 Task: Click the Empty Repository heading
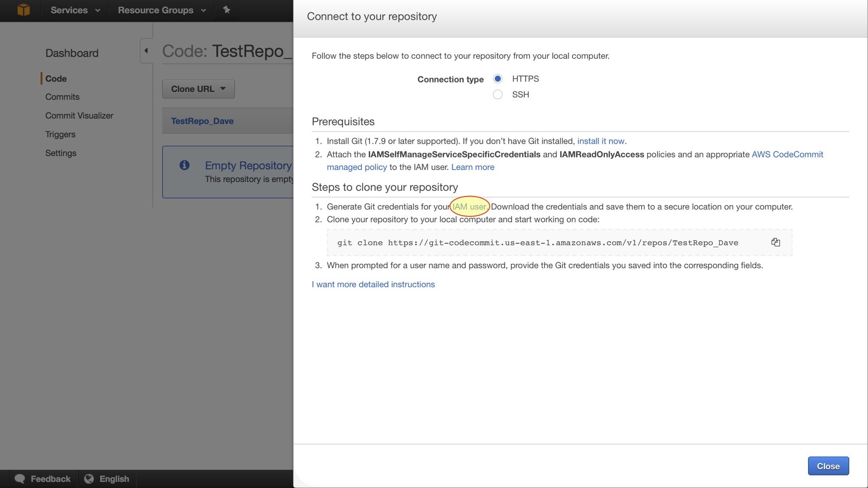pos(249,166)
